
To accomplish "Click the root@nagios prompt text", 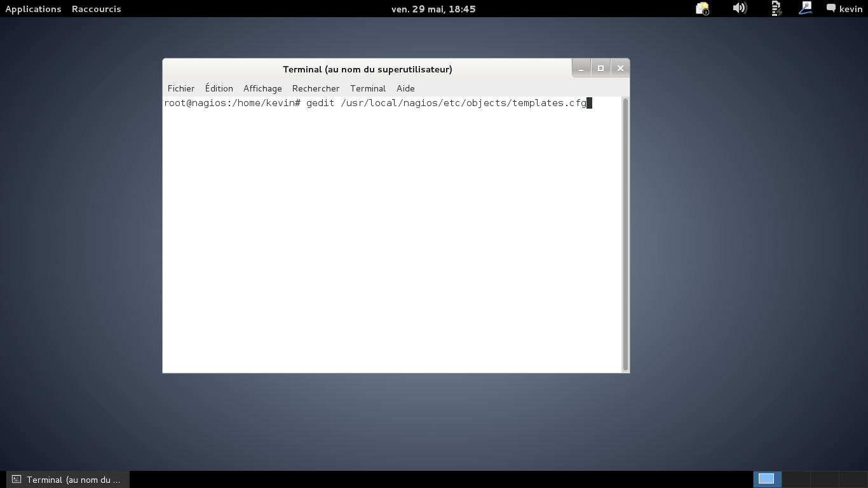I will pyautogui.click(x=232, y=103).
